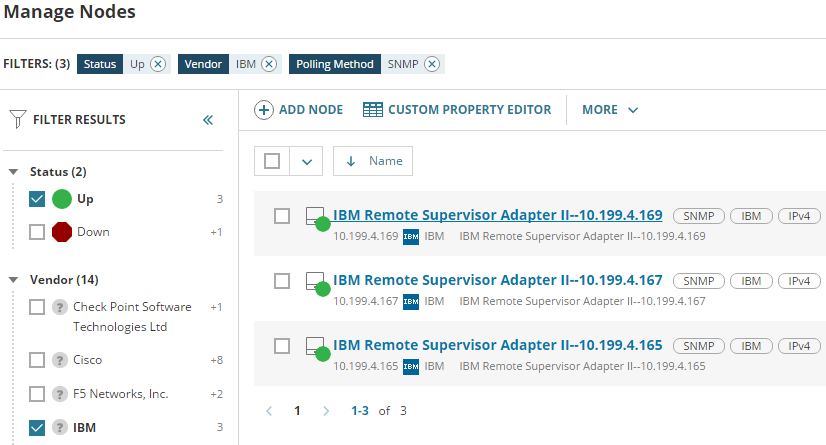Open the MORE dropdown menu

coord(609,110)
